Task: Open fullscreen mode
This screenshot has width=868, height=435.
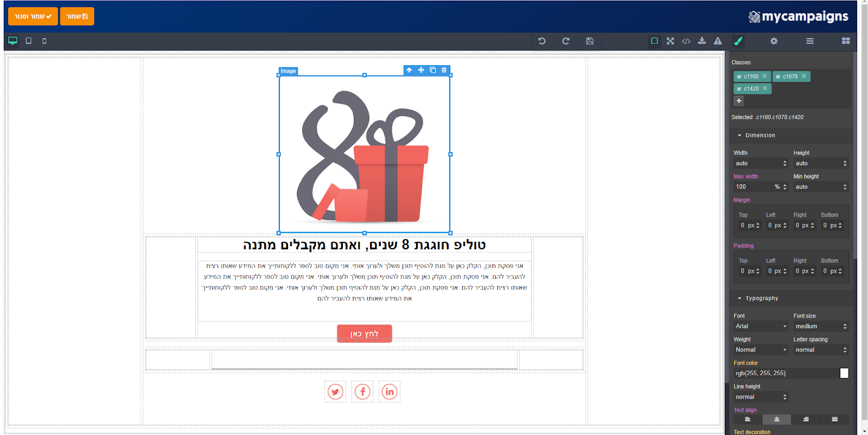Action: [x=671, y=41]
